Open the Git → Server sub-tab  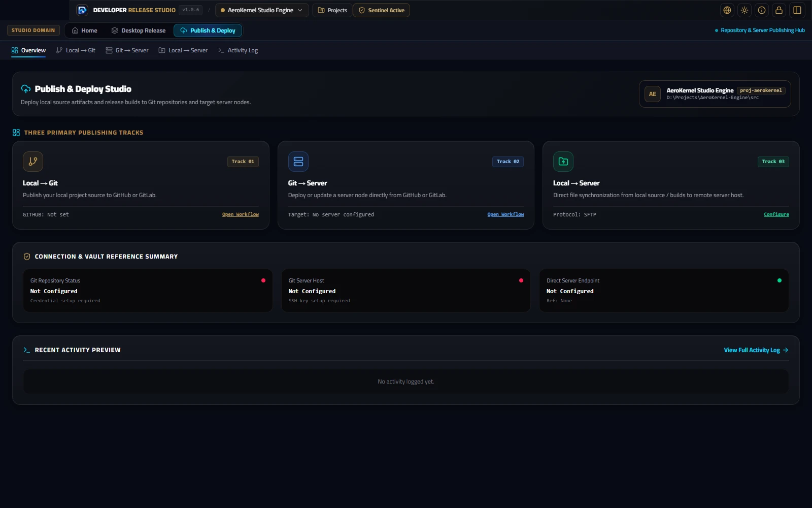point(127,50)
